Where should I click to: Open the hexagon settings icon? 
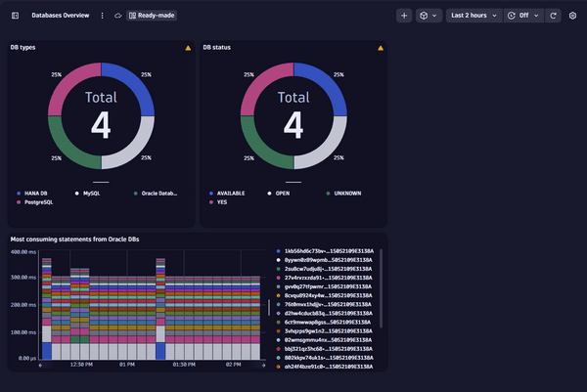572,16
